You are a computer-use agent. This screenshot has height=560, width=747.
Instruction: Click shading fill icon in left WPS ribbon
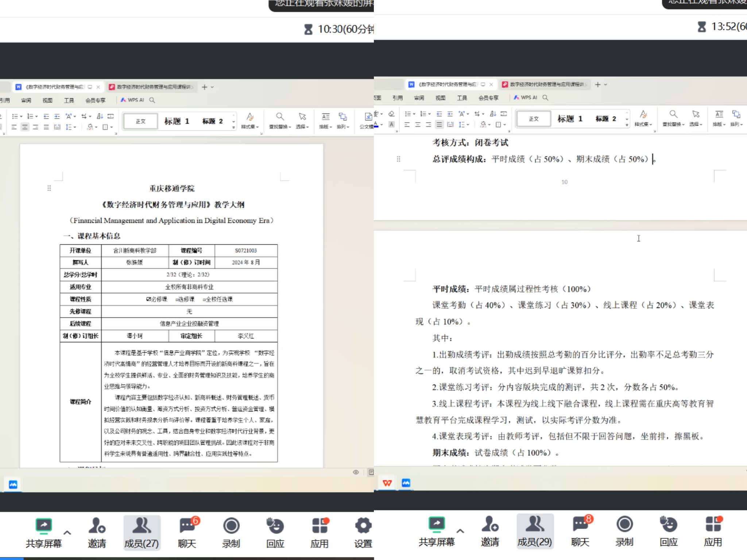point(90,127)
